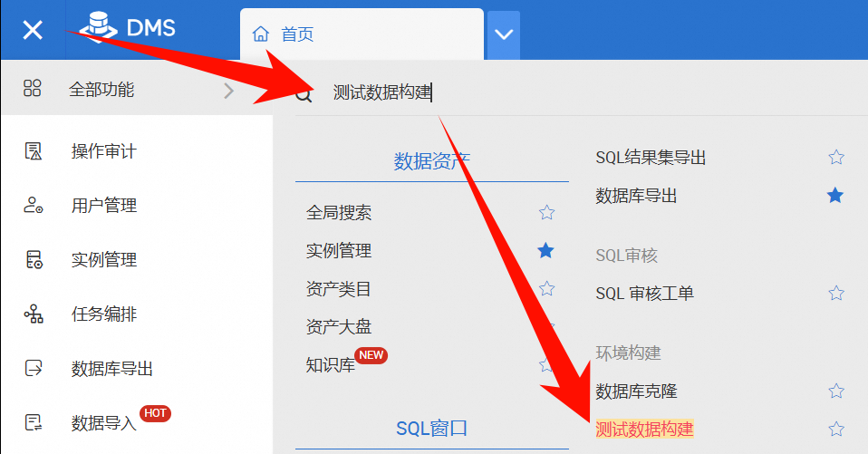Open 数据导入 in sidebar
This screenshot has height=454, width=868.
coord(103,423)
